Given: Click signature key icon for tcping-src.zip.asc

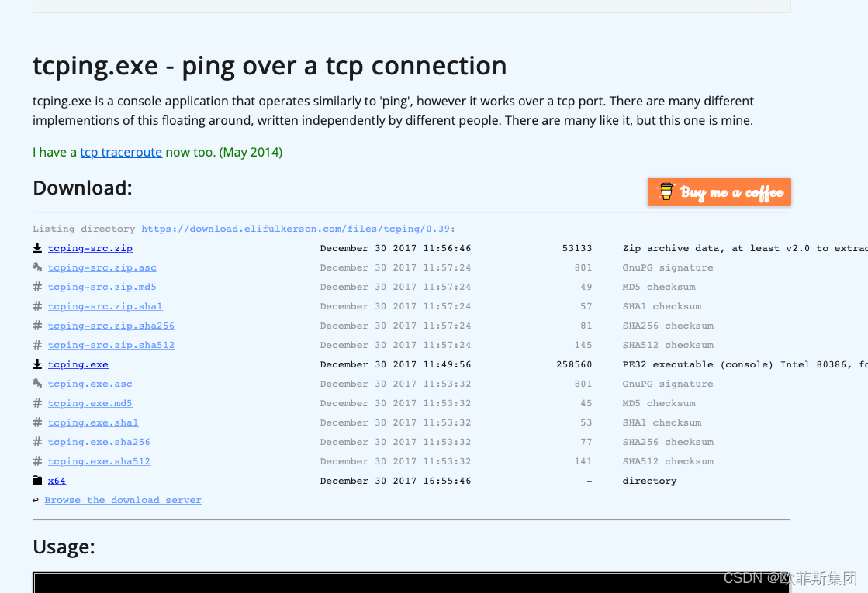Looking at the screenshot, I should point(37,267).
